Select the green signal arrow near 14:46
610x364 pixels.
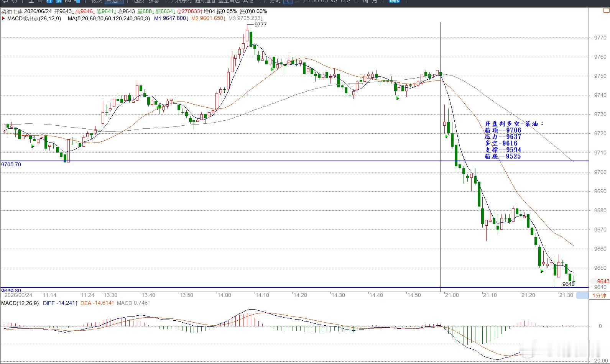pos(398,98)
